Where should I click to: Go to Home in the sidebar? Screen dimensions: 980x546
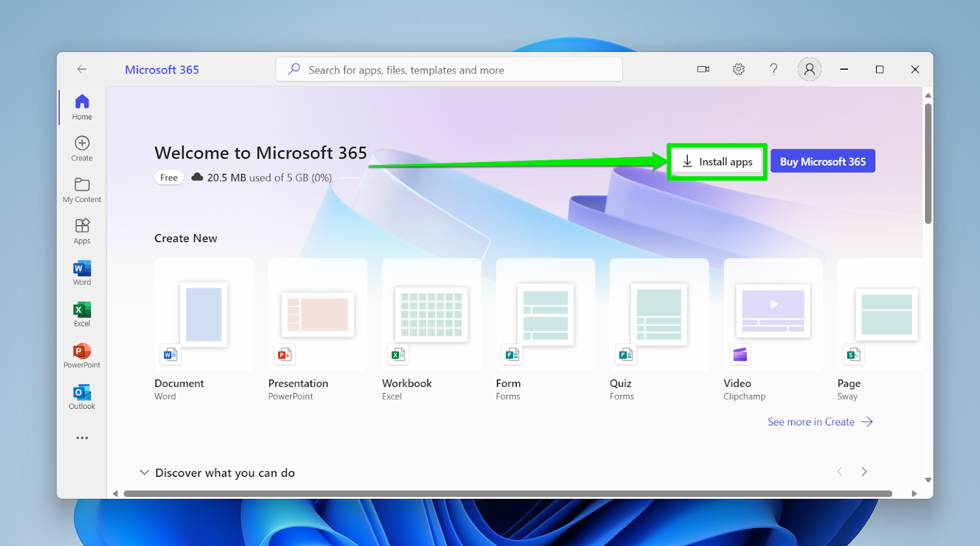(82, 107)
